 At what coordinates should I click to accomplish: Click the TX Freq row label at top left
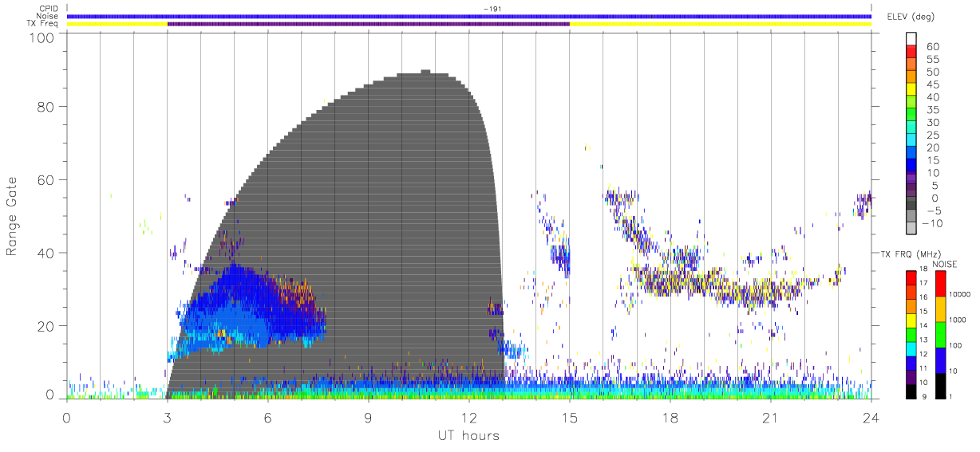pos(43,24)
